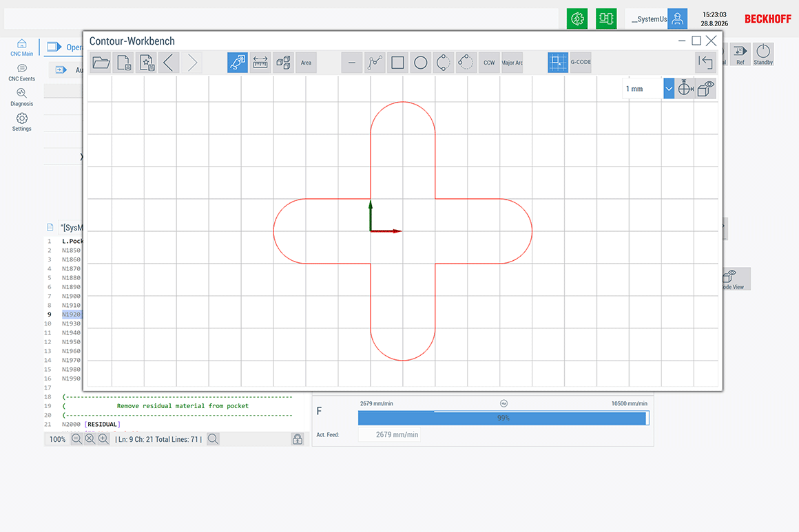
Task: Click the green PLC status icon
Action: (606, 19)
